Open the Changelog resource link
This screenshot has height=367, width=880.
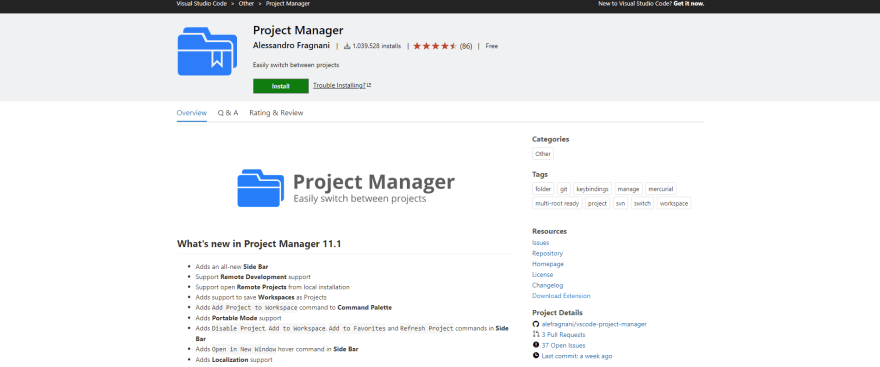547,286
